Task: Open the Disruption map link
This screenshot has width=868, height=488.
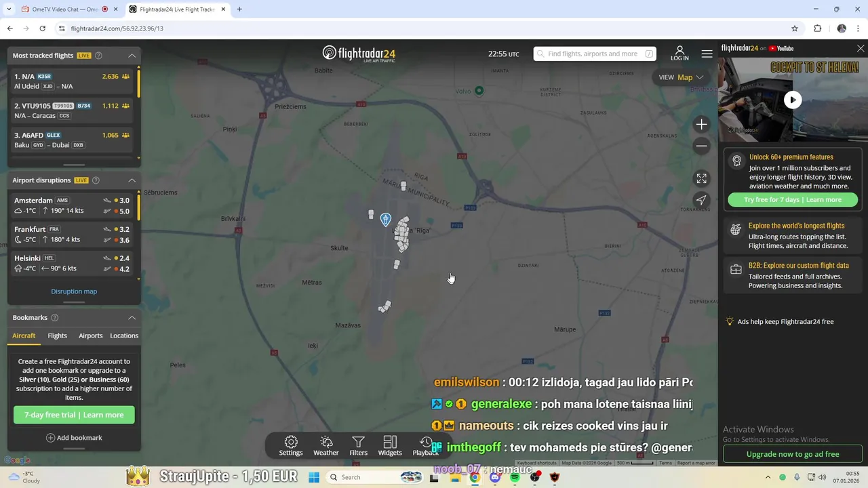Action: coord(74,291)
